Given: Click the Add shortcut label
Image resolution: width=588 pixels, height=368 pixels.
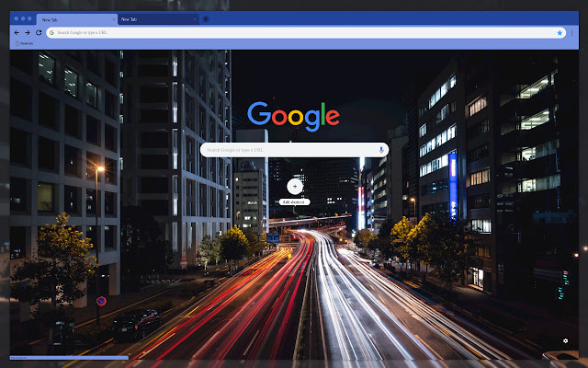Looking at the screenshot, I should (294, 202).
